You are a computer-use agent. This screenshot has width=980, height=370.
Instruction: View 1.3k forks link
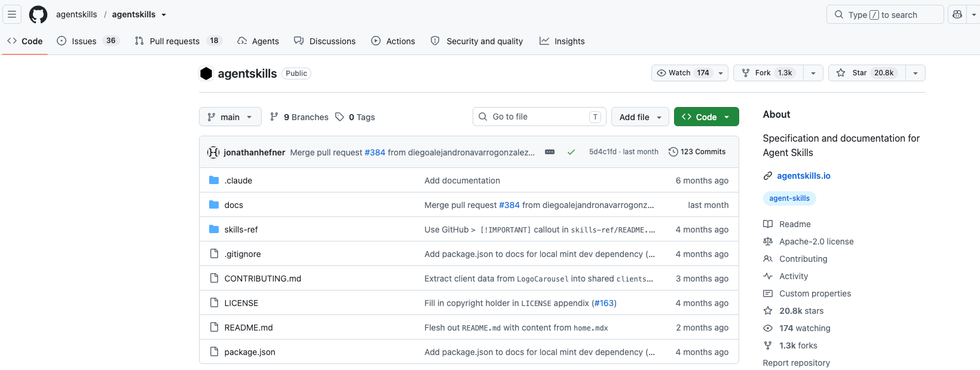coord(798,345)
